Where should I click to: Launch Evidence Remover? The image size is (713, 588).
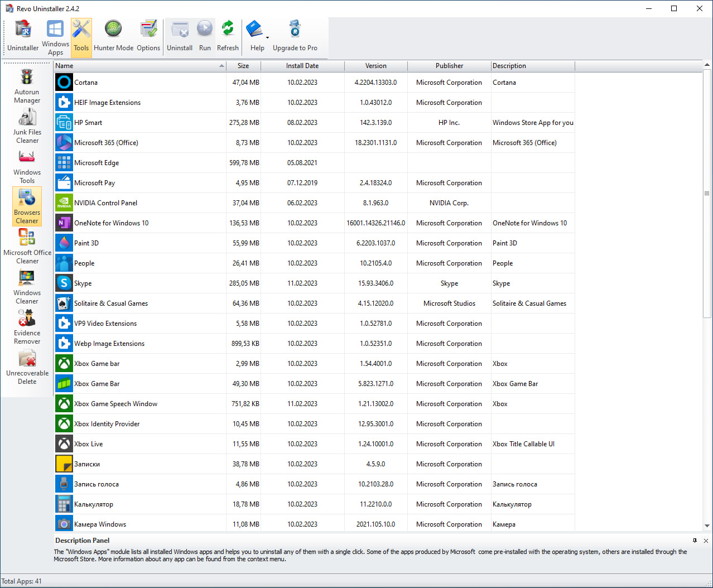tap(27, 327)
